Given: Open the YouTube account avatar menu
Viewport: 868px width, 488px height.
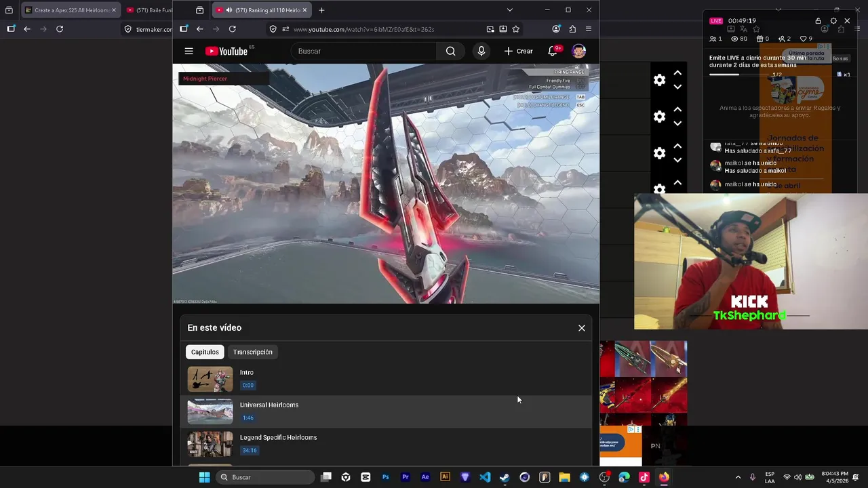Looking at the screenshot, I should pyautogui.click(x=578, y=51).
